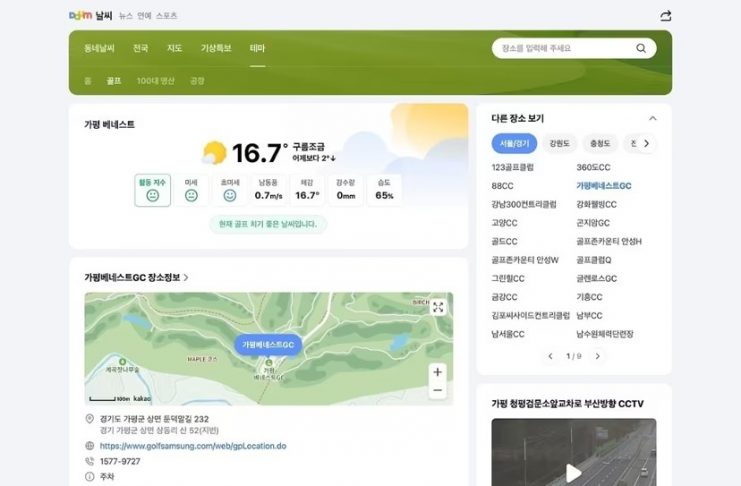Click the globe website icon
741x486 pixels.
89,446
